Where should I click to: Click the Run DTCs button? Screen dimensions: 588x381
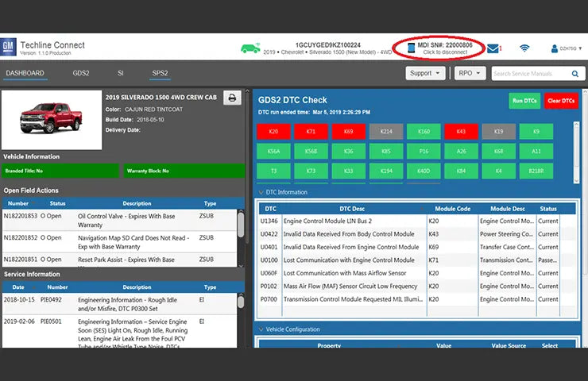pyautogui.click(x=524, y=101)
